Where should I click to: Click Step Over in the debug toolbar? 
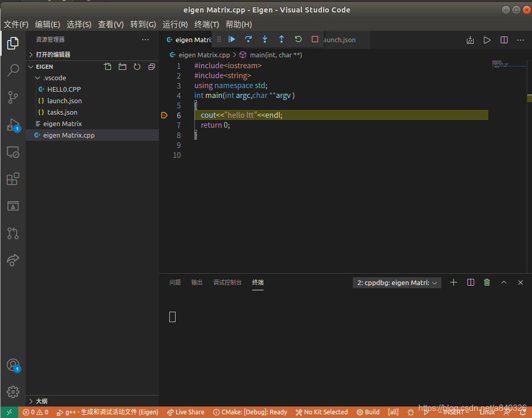(x=249, y=40)
